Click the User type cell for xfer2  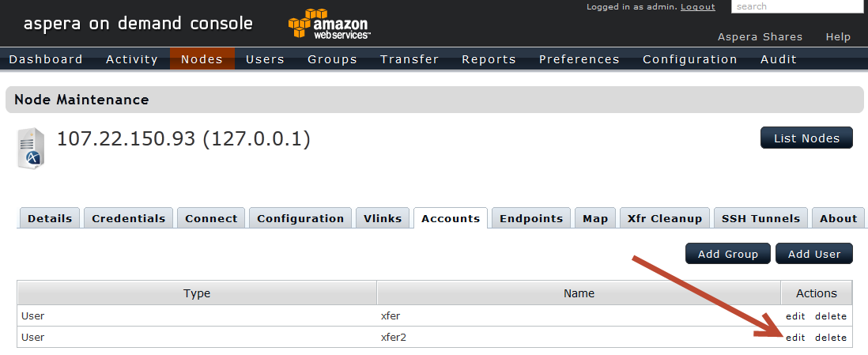pyautogui.click(x=197, y=338)
